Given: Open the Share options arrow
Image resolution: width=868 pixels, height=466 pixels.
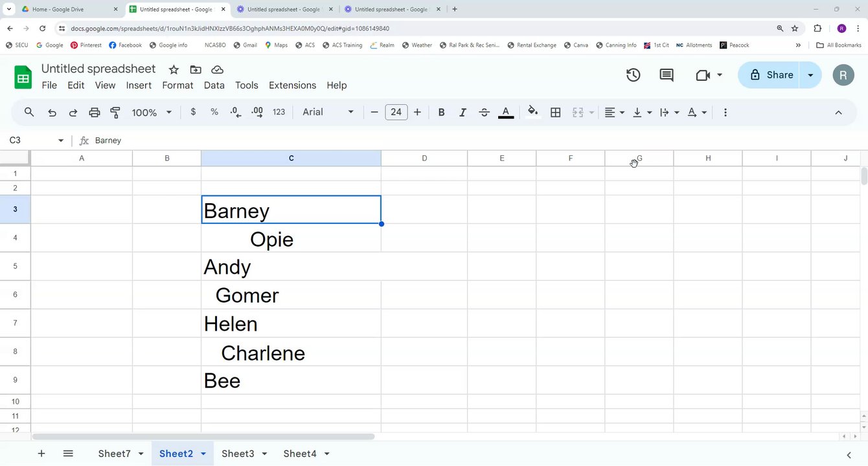Looking at the screenshot, I should pos(810,75).
